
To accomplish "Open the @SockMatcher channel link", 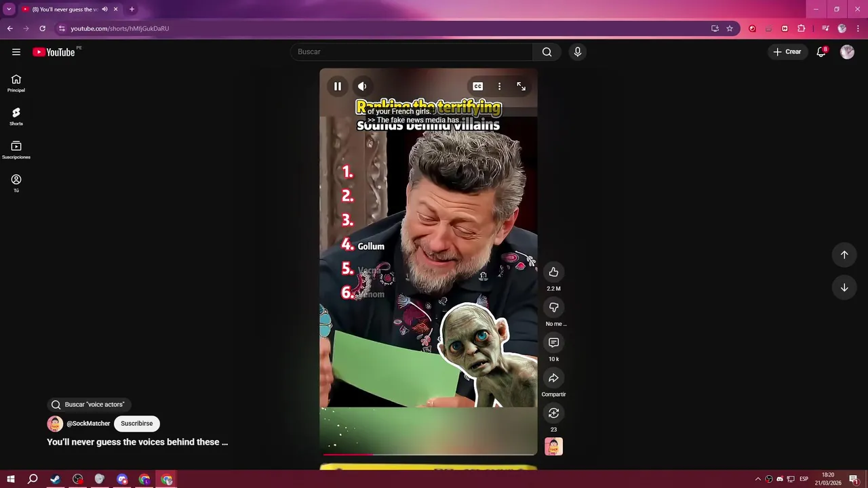I will pyautogui.click(x=88, y=424).
